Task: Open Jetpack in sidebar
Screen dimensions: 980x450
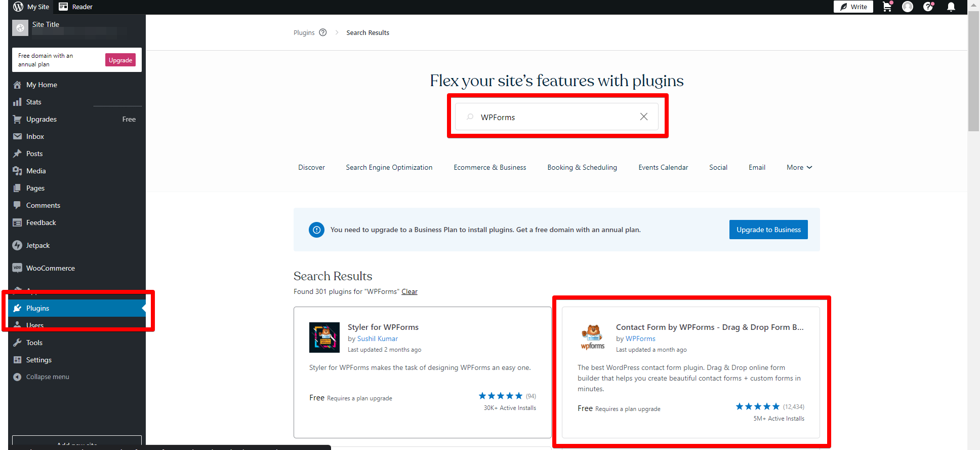Action: point(77,245)
